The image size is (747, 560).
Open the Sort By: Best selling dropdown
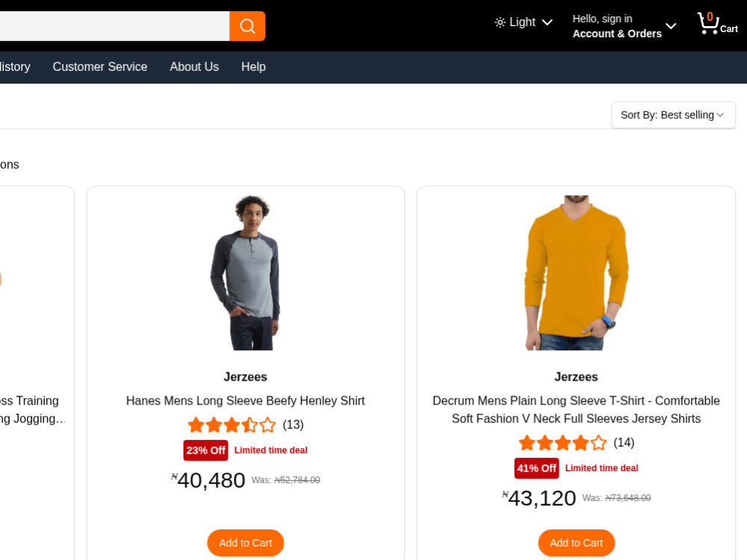pos(673,115)
